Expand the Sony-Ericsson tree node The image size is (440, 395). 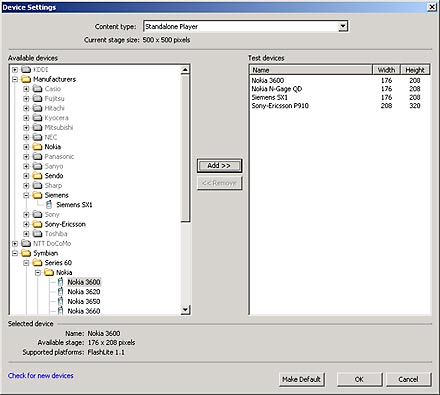click(x=26, y=224)
